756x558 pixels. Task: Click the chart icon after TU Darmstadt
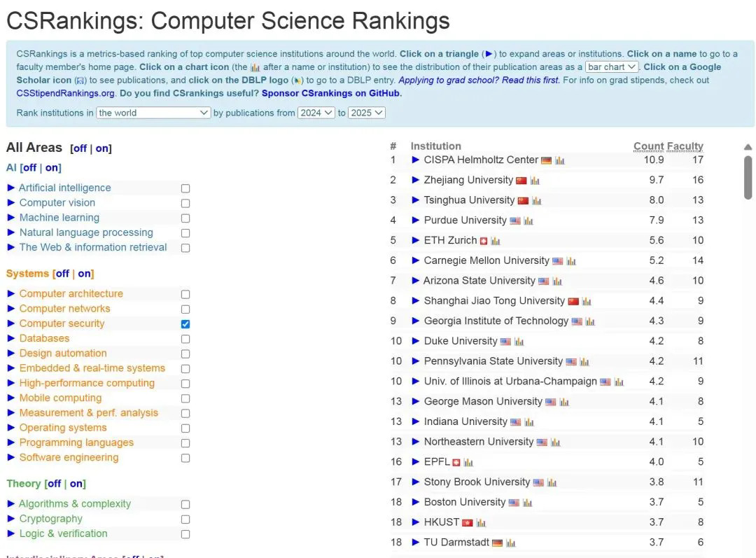[511, 543]
